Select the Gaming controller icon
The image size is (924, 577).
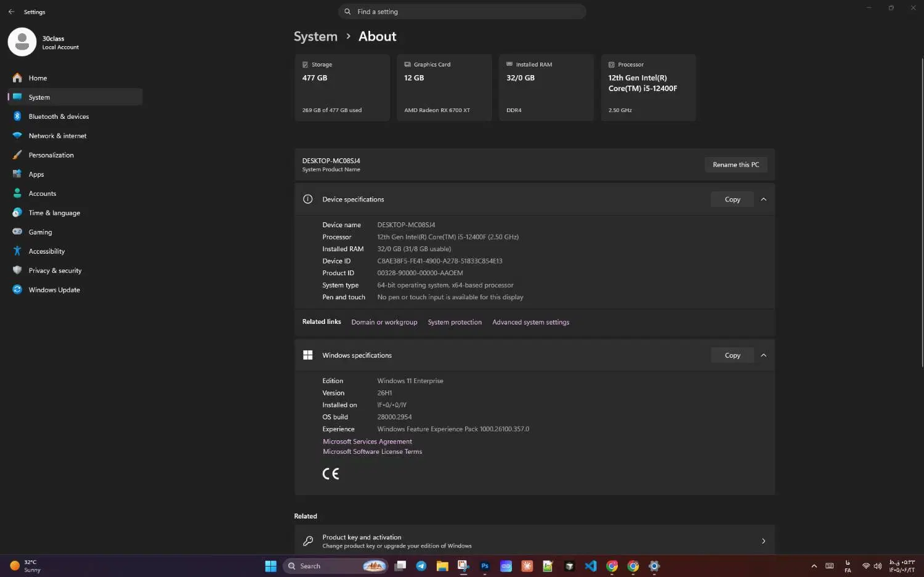pyautogui.click(x=17, y=232)
